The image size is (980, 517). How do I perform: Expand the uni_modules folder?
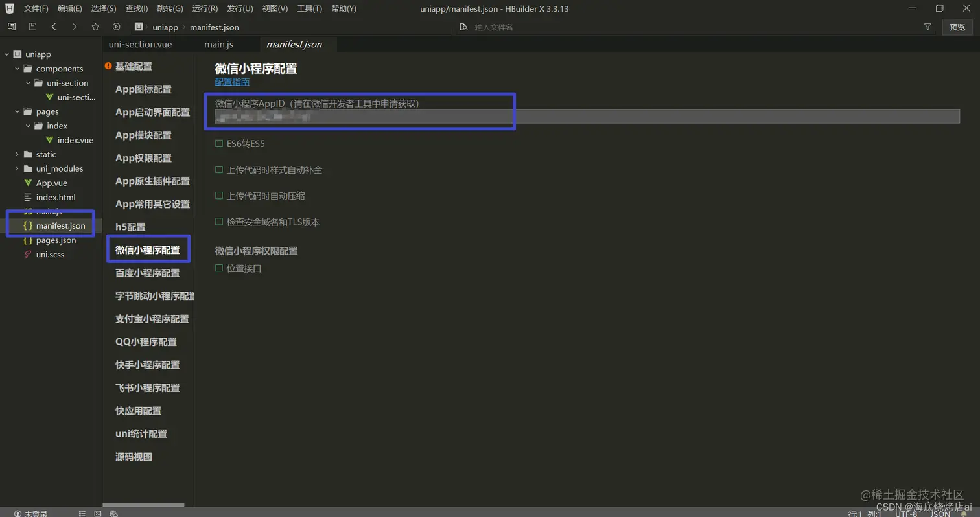(x=17, y=168)
